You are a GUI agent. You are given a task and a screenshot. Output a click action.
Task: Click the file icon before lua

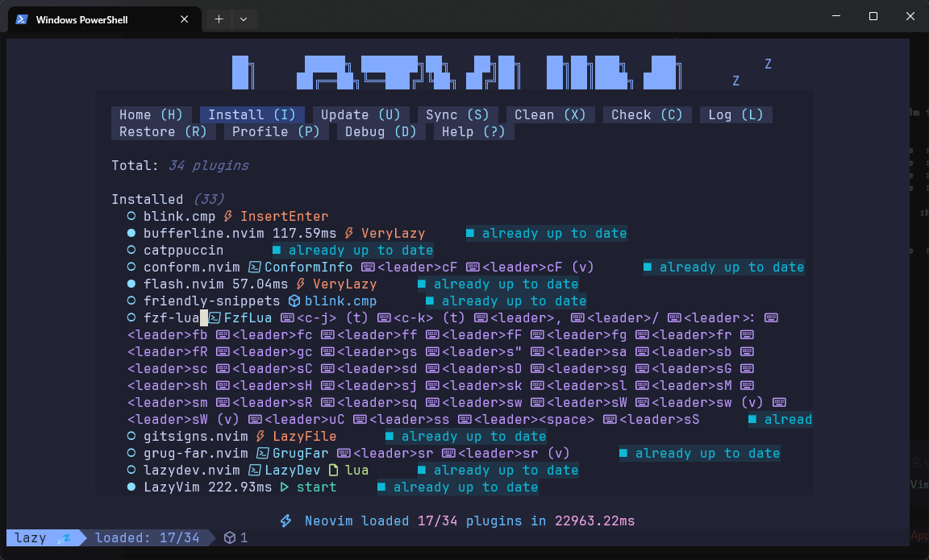pos(334,471)
